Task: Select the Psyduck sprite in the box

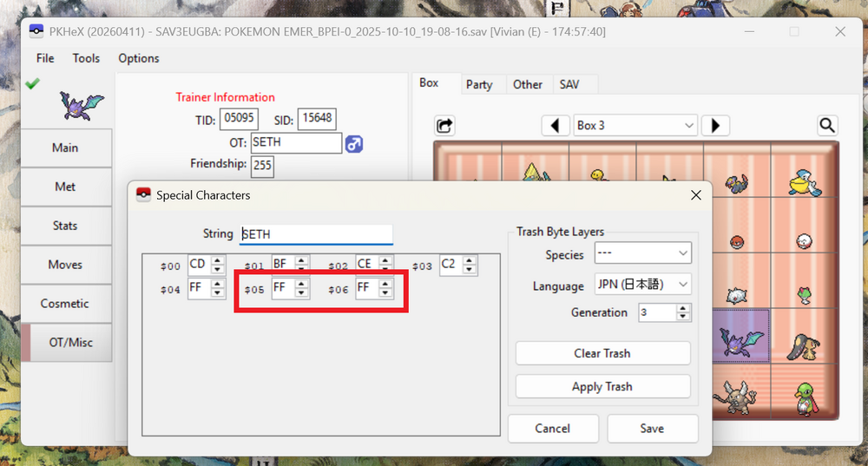Action: pyautogui.click(x=602, y=176)
